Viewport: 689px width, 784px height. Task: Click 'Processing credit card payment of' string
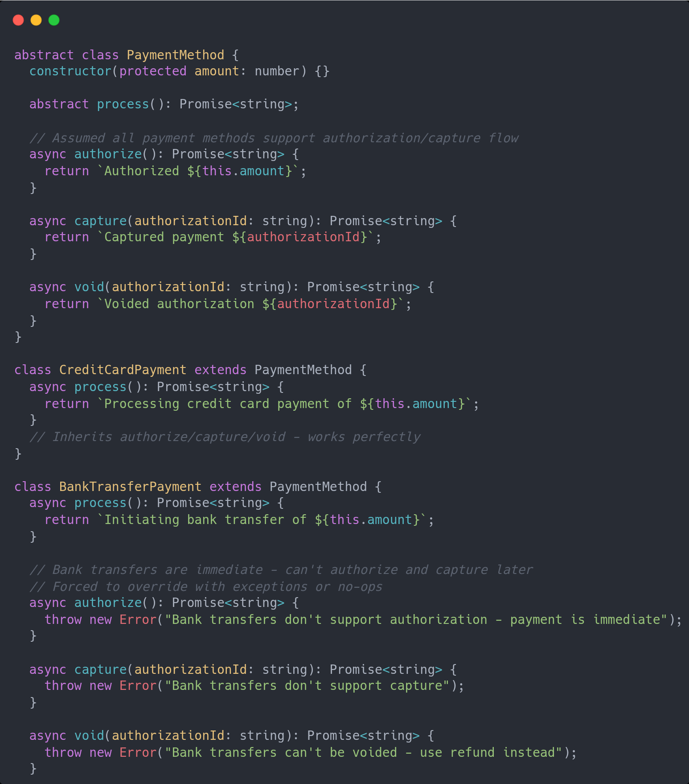pos(284,404)
